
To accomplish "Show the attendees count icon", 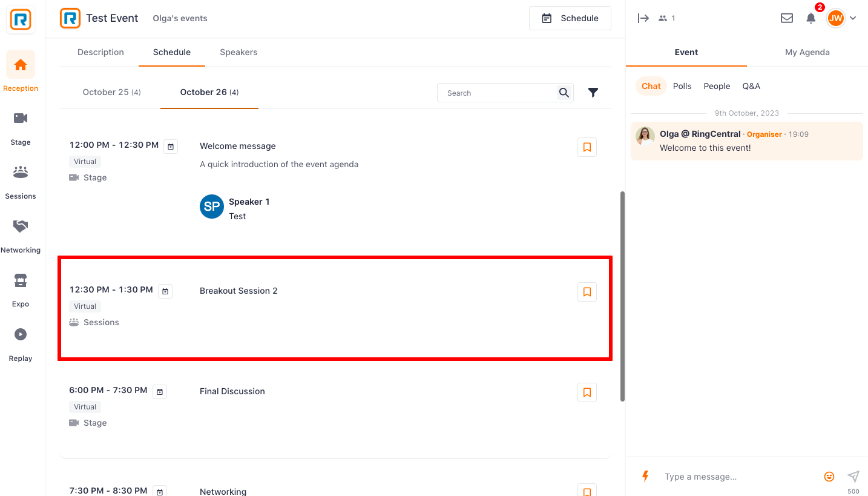I will click(663, 18).
